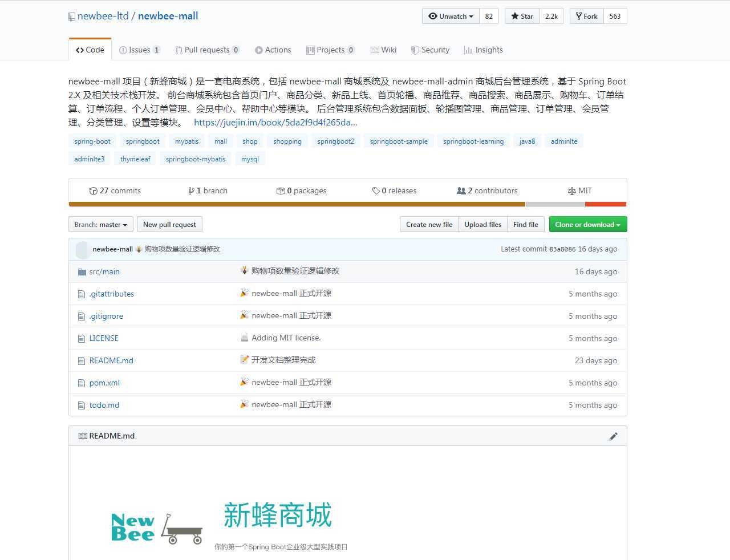Click Upload files button

click(483, 225)
